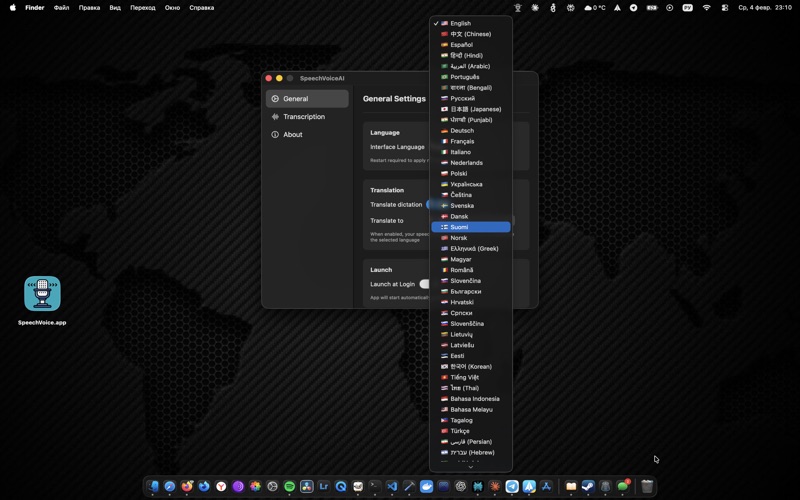Select עברית (Hebrew) language
The width and height of the screenshot is (800, 500).
click(471, 452)
